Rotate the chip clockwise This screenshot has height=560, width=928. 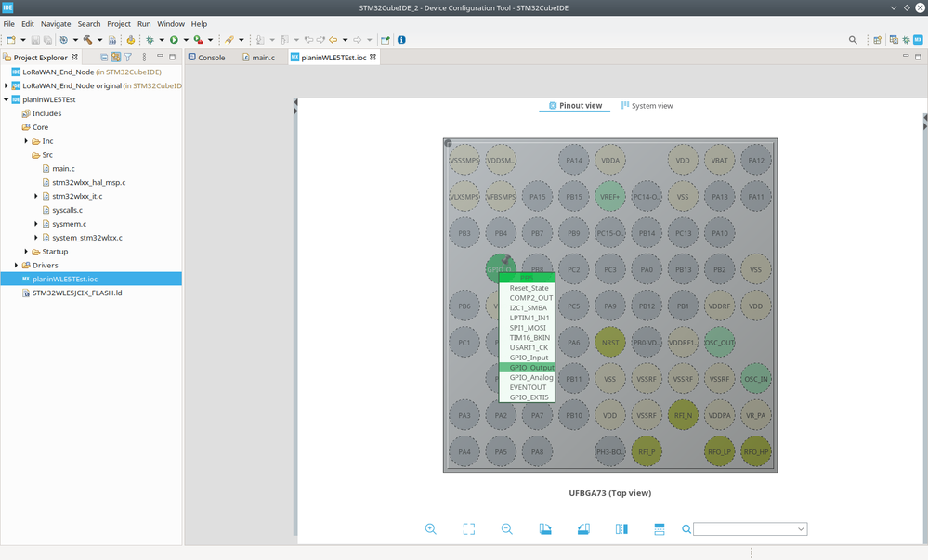pos(545,529)
